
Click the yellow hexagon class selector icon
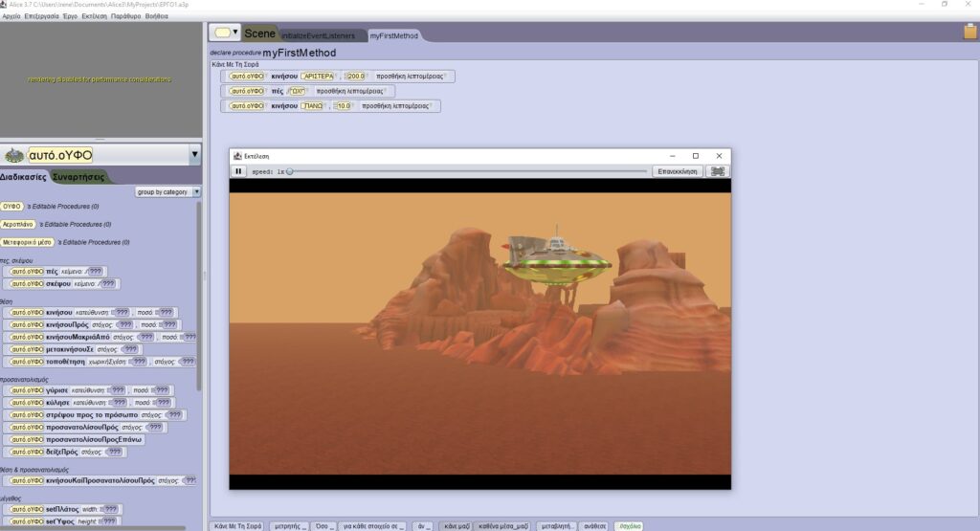(225, 33)
